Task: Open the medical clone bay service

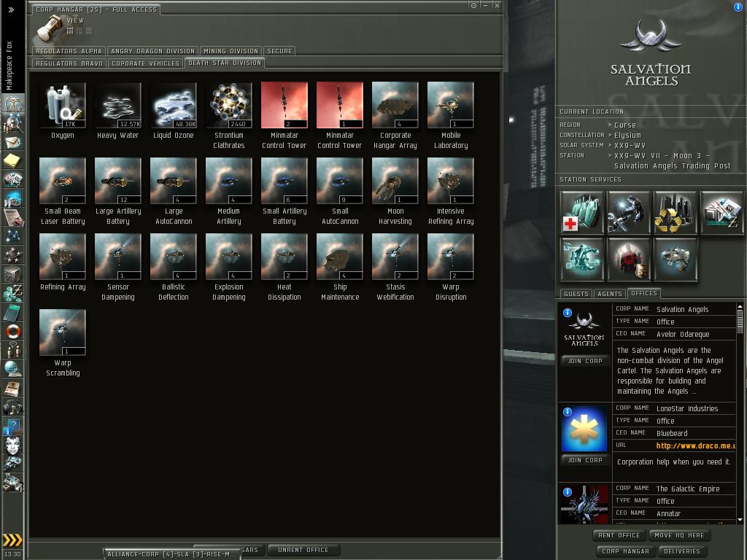Action: pos(581,212)
